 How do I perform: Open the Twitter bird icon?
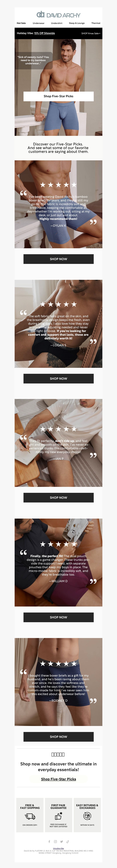click(62, 842)
